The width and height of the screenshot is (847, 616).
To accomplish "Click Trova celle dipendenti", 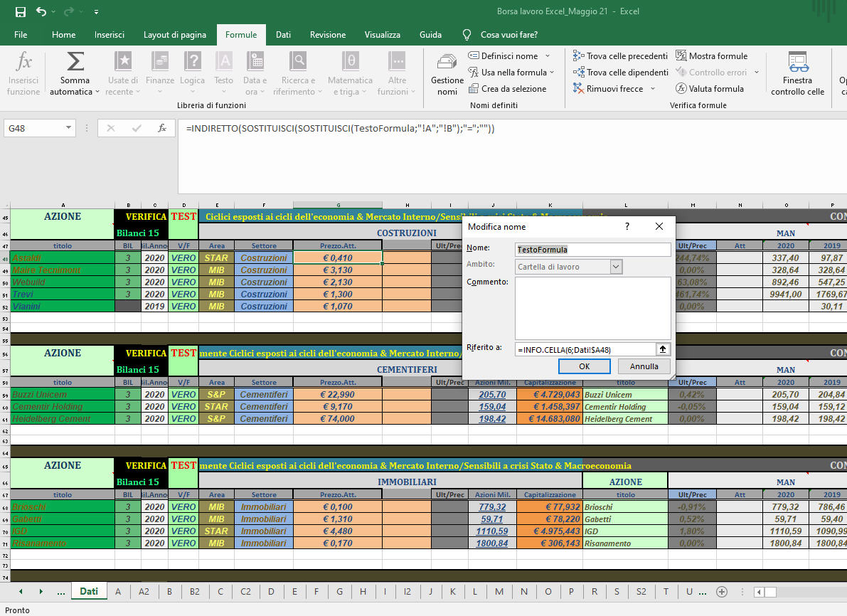I will [x=621, y=73].
